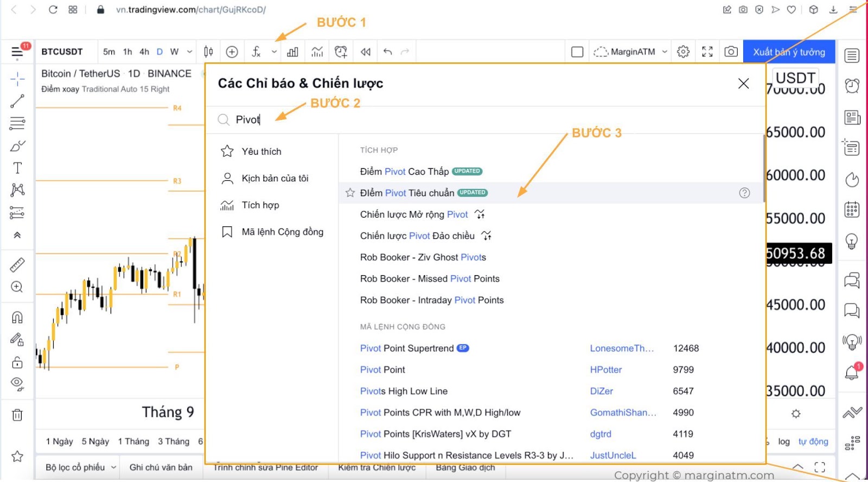Open candlestick chart type selector
The image size is (868, 482).
pyautogui.click(x=208, y=52)
